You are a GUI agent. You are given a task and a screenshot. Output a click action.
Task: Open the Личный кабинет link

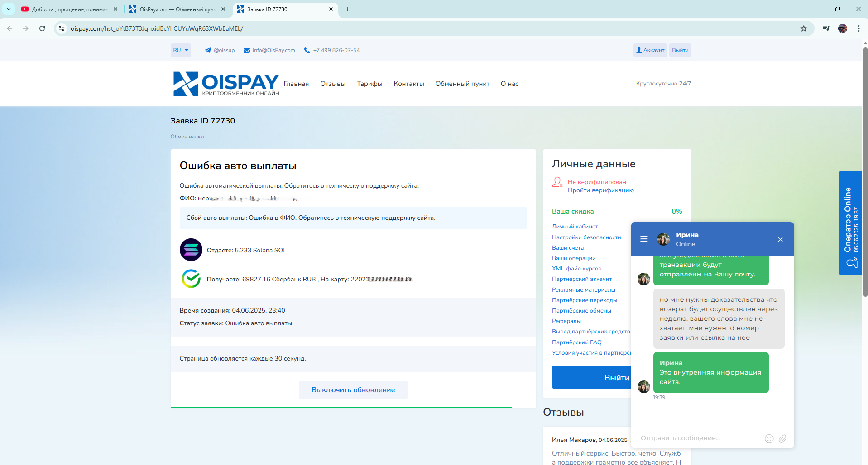pos(575,227)
